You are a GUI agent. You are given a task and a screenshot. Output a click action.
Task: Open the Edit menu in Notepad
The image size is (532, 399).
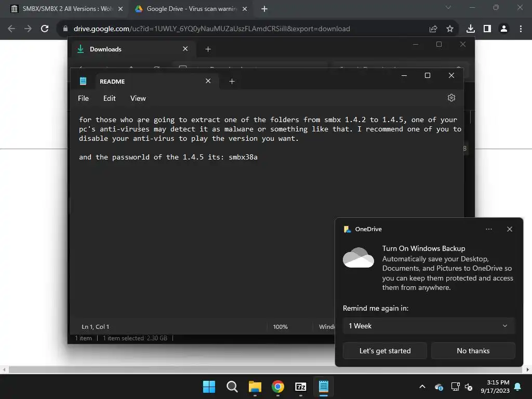(x=109, y=98)
